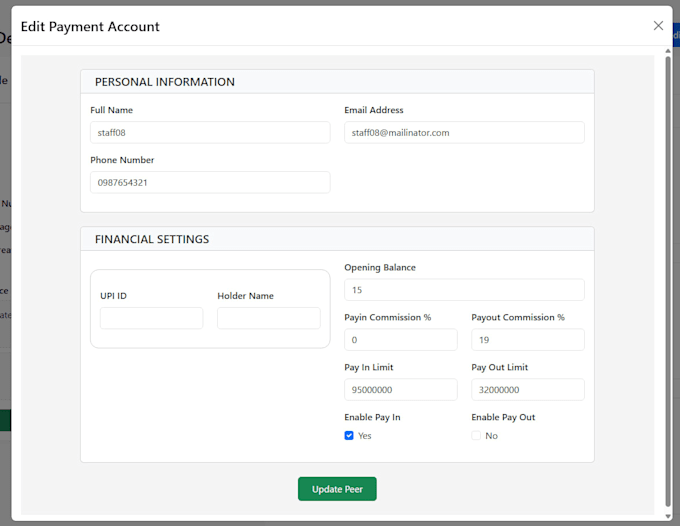This screenshot has height=526, width=680.
Task: Click the Full Name input field
Action: point(210,133)
